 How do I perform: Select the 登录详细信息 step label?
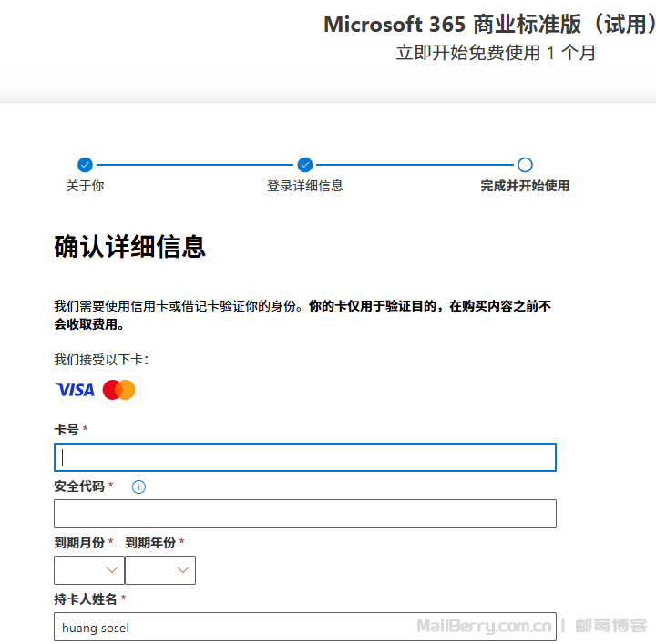305,186
